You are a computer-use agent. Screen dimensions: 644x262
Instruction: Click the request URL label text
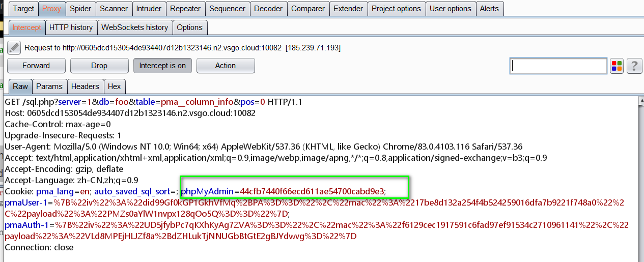(182, 48)
